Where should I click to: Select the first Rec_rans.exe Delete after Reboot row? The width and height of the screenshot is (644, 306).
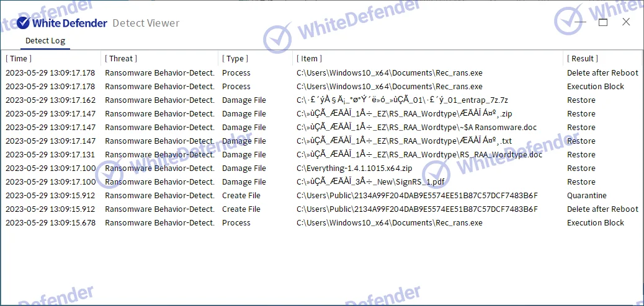click(x=389, y=73)
